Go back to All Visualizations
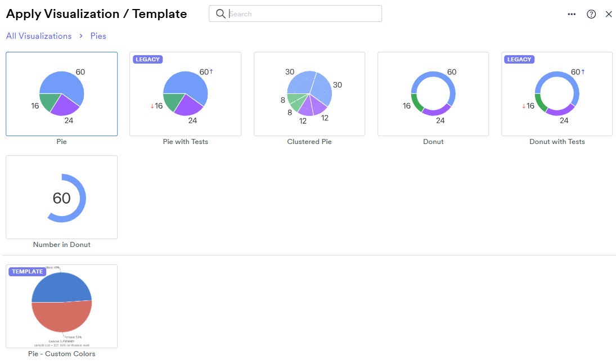This screenshot has width=616, height=364. click(x=39, y=36)
